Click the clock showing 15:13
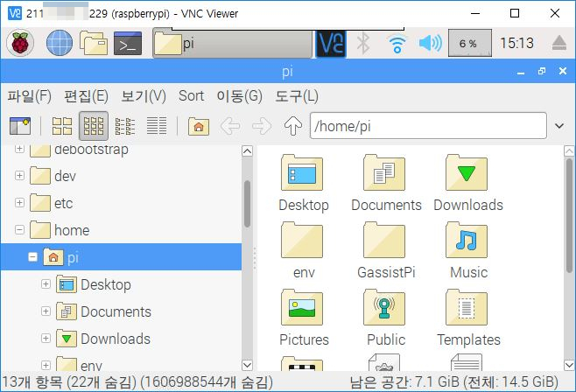The width and height of the screenshot is (576, 392). (x=516, y=43)
